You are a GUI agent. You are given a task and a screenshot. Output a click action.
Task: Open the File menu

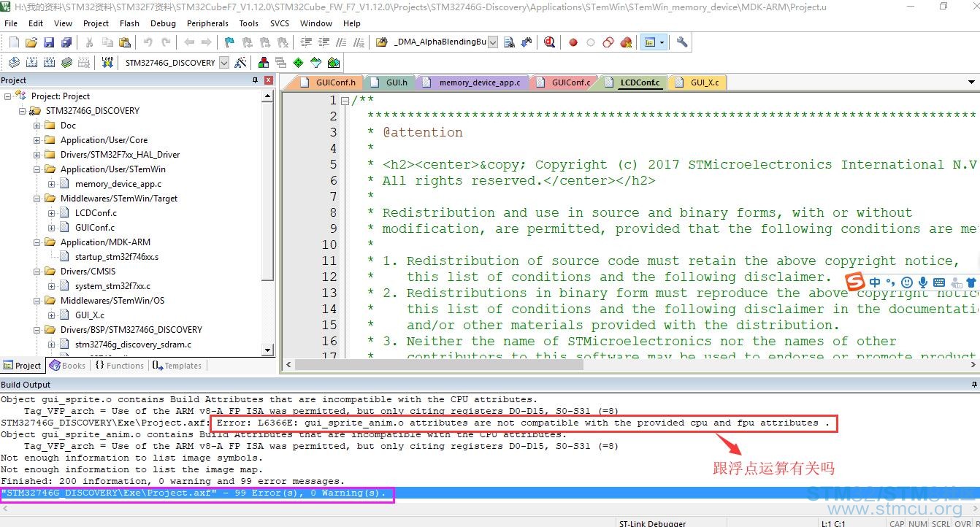point(11,23)
